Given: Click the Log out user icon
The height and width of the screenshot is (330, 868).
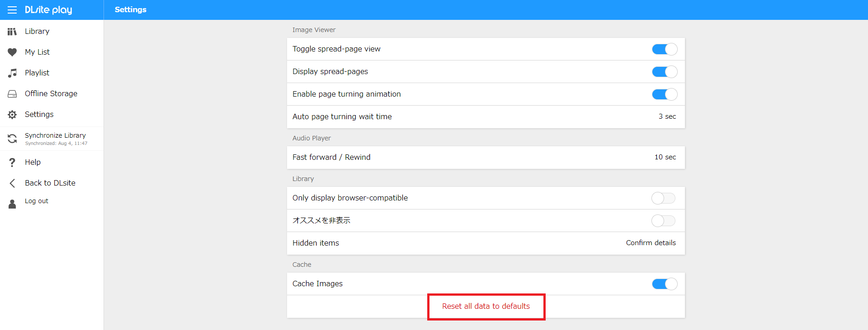Looking at the screenshot, I should click(x=12, y=204).
